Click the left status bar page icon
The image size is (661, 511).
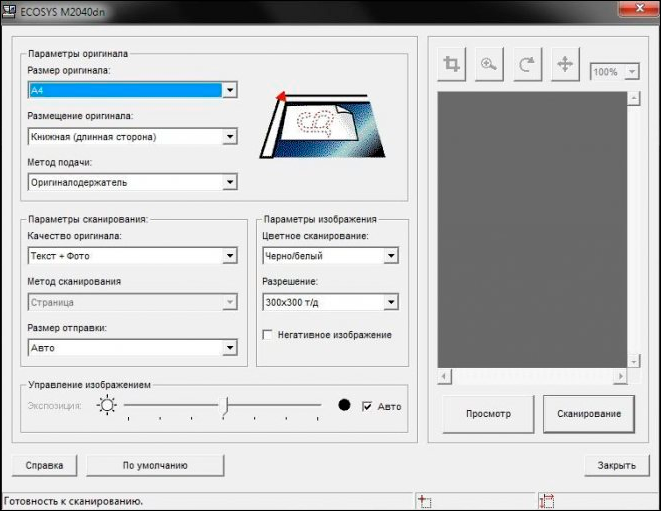point(424,501)
